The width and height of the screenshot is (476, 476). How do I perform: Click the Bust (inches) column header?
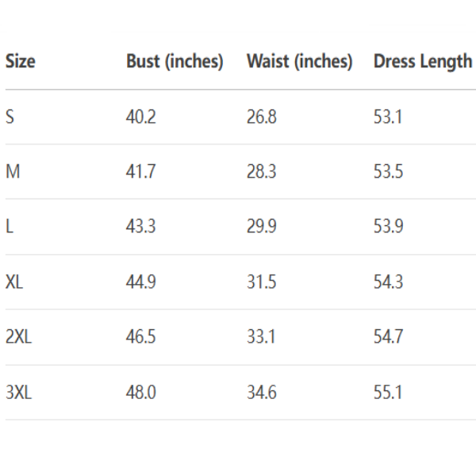coord(175,62)
